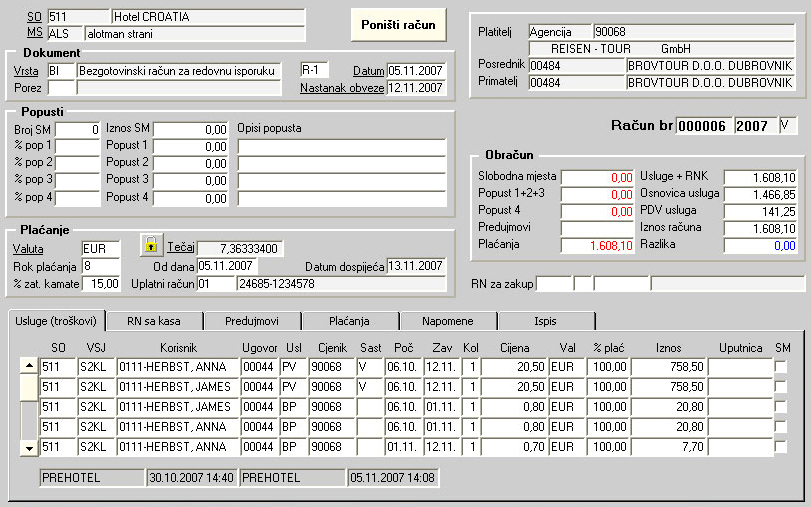Select the first row marker in services grid

point(29,366)
